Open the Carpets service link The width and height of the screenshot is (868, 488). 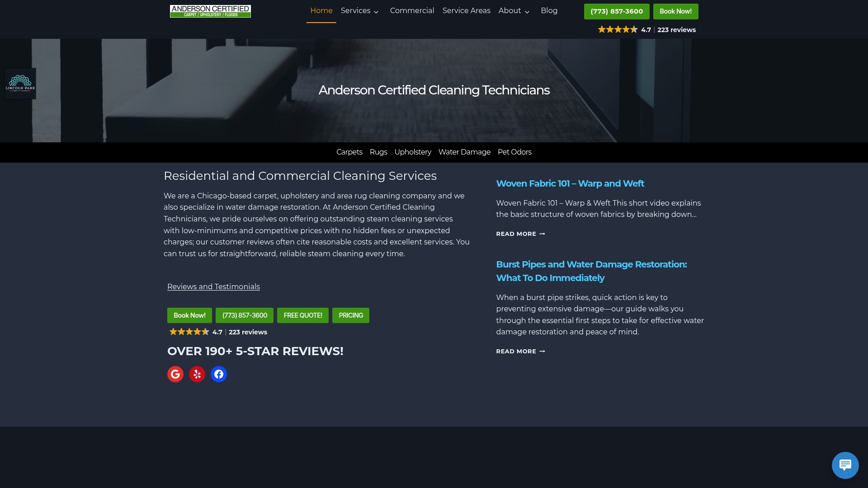(x=349, y=152)
